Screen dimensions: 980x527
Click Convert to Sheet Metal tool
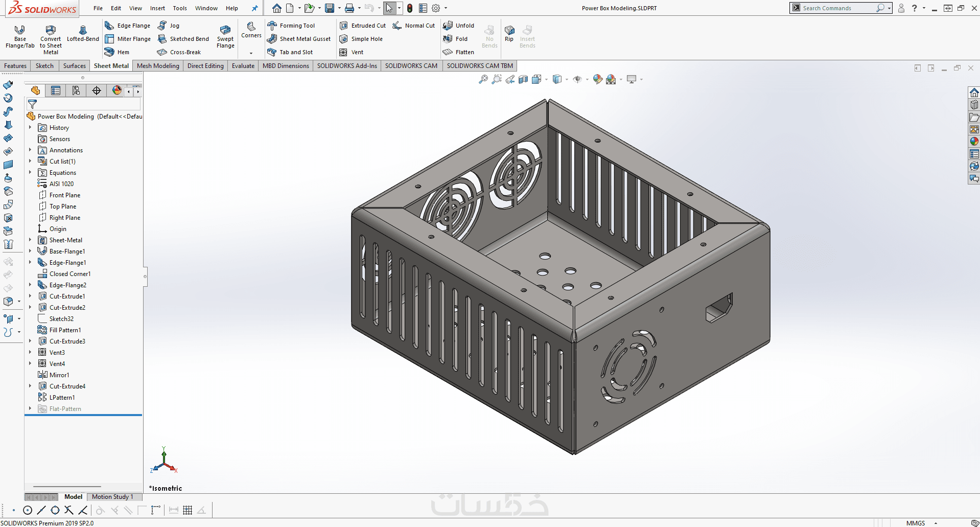(x=51, y=39)
